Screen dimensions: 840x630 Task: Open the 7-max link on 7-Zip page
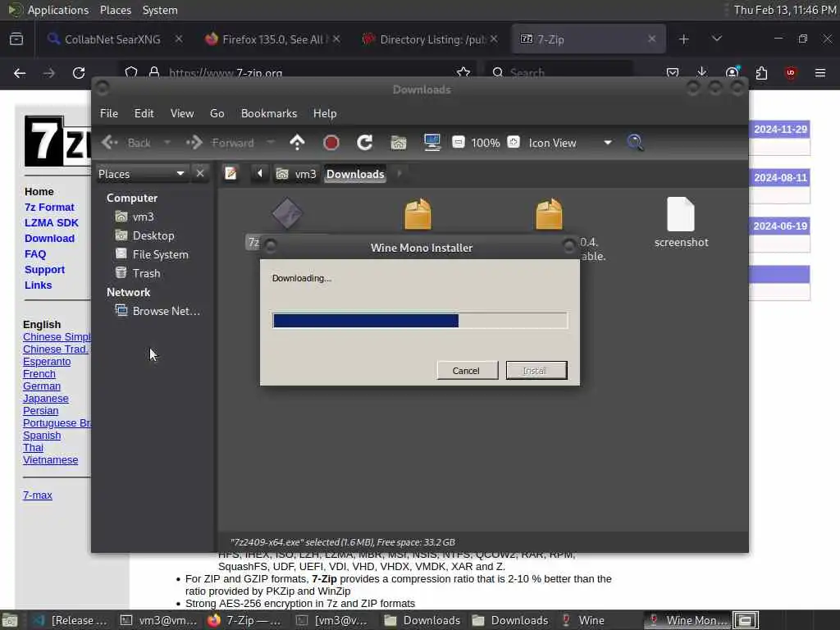click(x=38, y=495)
